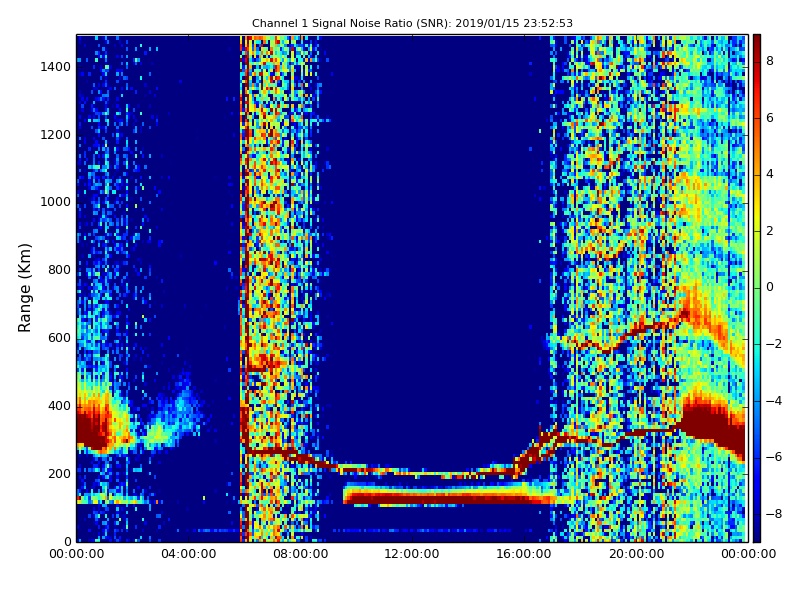Click the colorbar label −2
Viewport: 800px width, 600px height.
774,344
